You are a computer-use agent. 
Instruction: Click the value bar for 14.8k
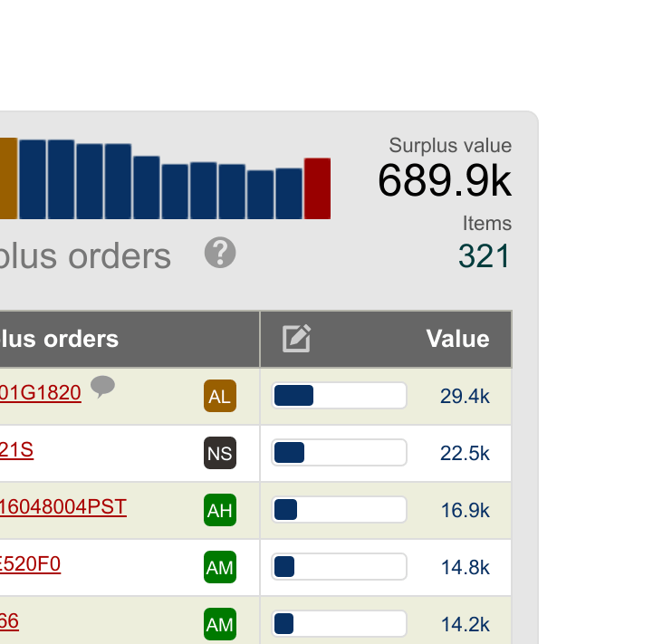(x=339, y=566)
